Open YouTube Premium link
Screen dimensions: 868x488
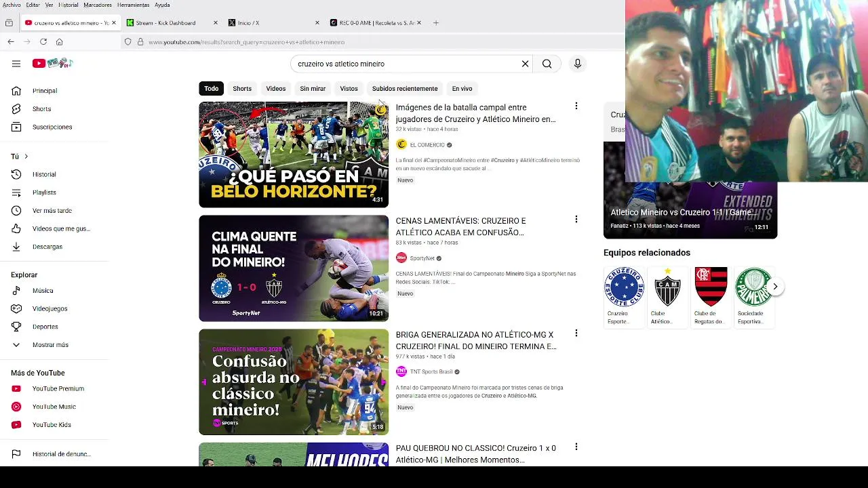pos(58,389)
